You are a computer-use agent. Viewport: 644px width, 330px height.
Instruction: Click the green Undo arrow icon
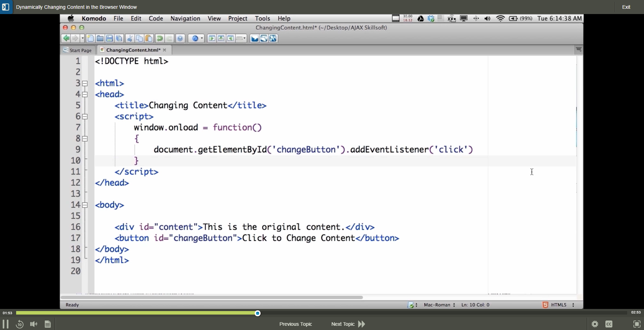tap(160, 39)
